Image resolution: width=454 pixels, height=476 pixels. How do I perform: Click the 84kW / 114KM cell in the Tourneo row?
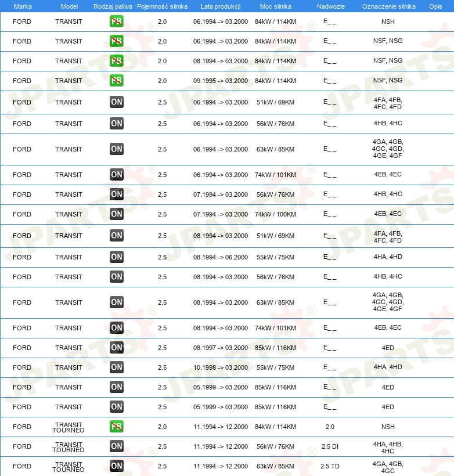coord(275,427)
